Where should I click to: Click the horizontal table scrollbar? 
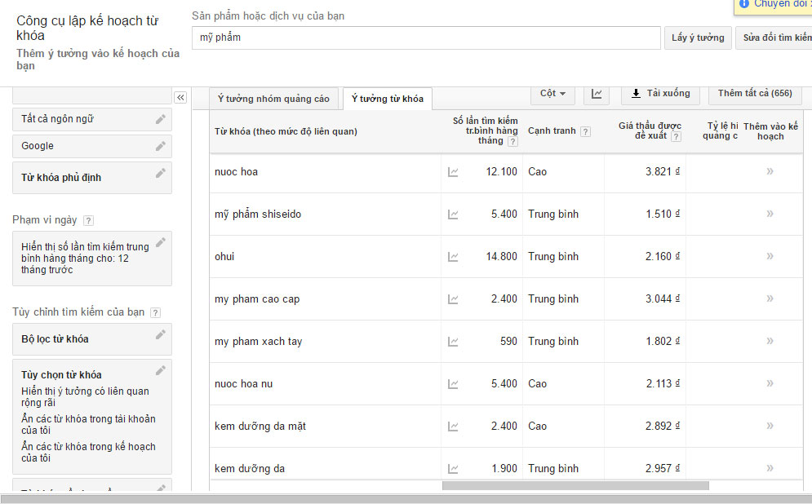point(575,486)
